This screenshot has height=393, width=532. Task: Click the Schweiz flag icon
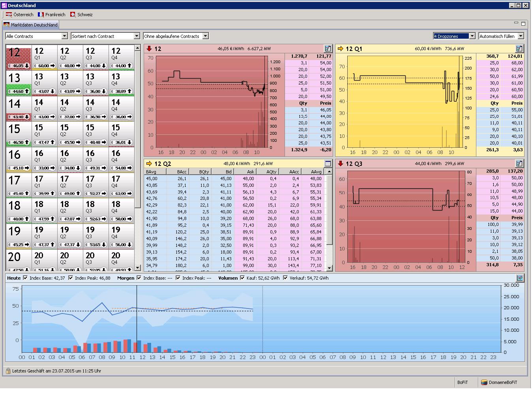pos(73,15)
